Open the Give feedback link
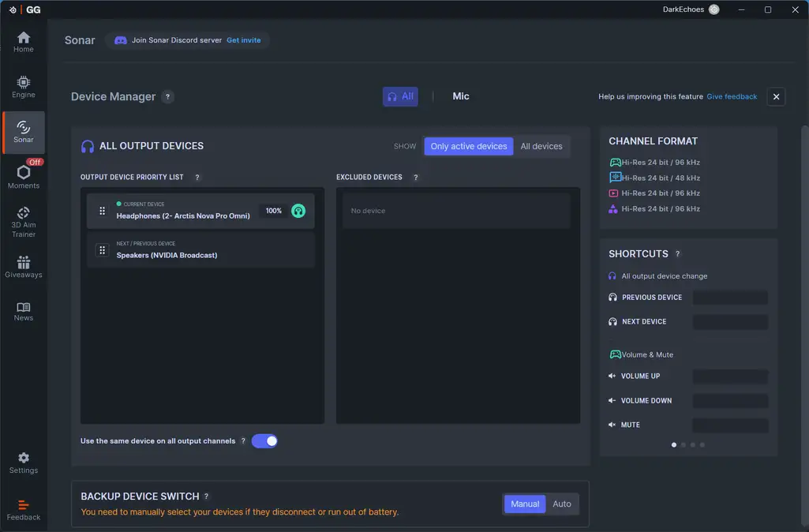809x532 pixels. [732, 96]
